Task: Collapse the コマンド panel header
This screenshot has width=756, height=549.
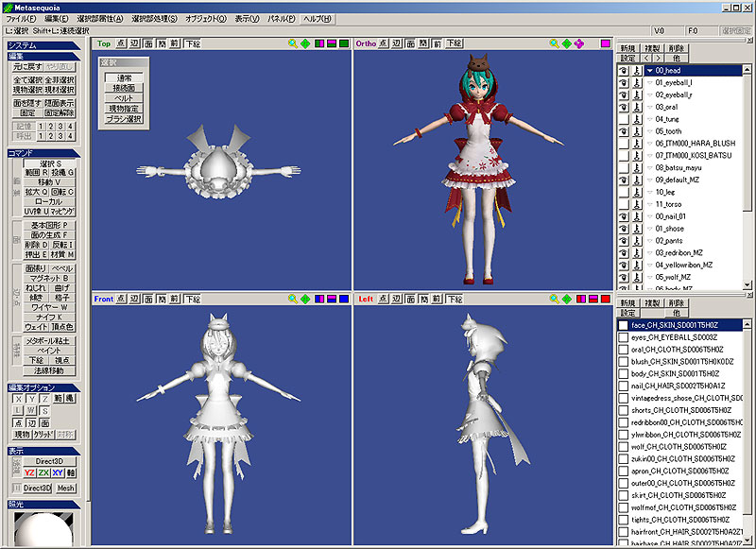Action: pos(43,153)
